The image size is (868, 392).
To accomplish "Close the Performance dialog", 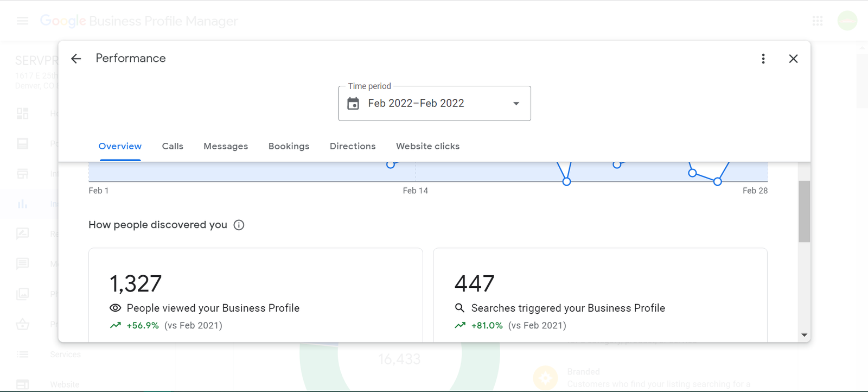I will click(793, 59).
